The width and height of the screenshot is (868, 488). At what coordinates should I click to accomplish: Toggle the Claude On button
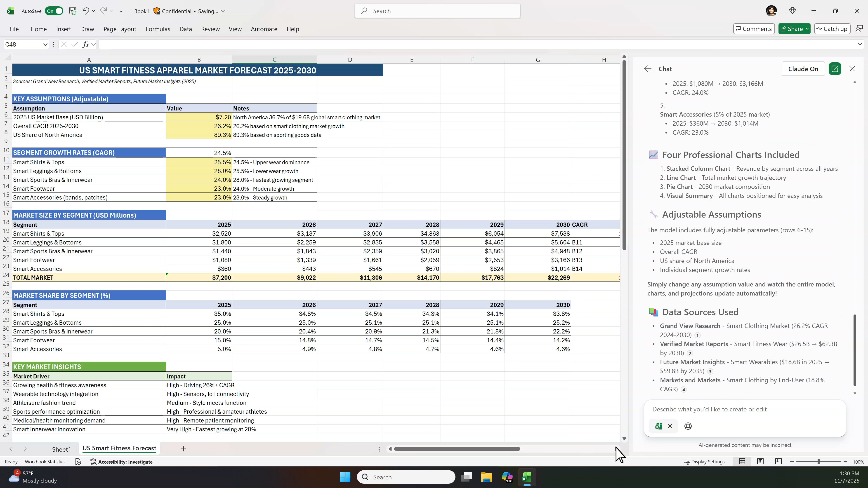point(803,69)
